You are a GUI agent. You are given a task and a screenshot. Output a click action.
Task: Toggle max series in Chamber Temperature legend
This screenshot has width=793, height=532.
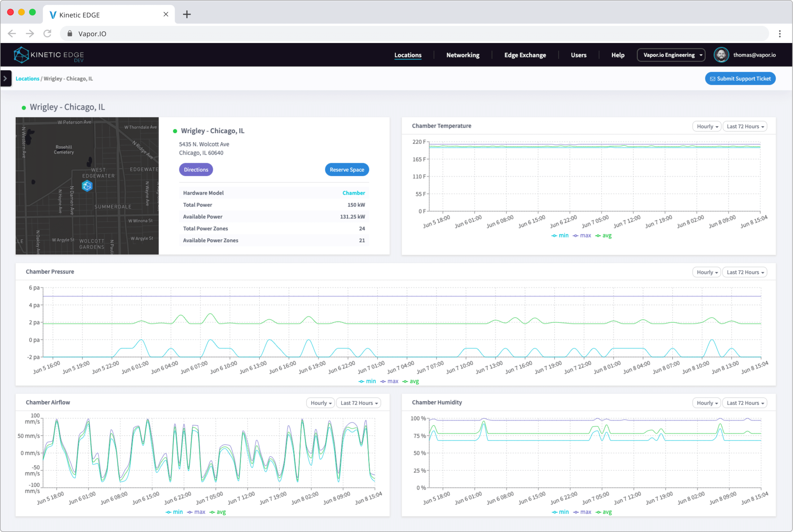(x=582, y=235)
